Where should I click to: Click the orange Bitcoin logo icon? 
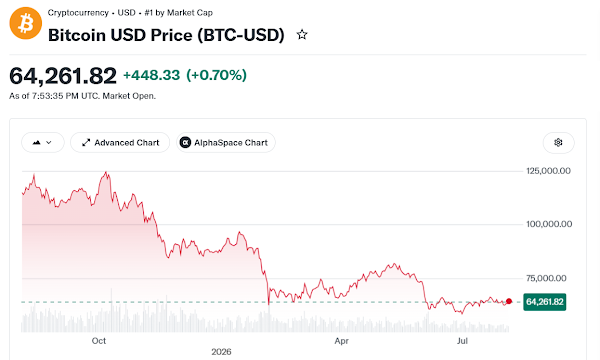[x=26, y=23]
